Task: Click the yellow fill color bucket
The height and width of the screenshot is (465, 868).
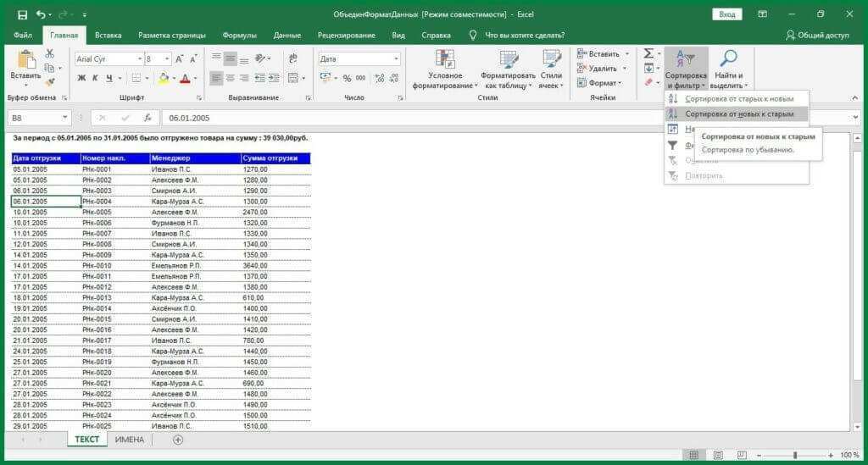Action: [x=164, y=78]
